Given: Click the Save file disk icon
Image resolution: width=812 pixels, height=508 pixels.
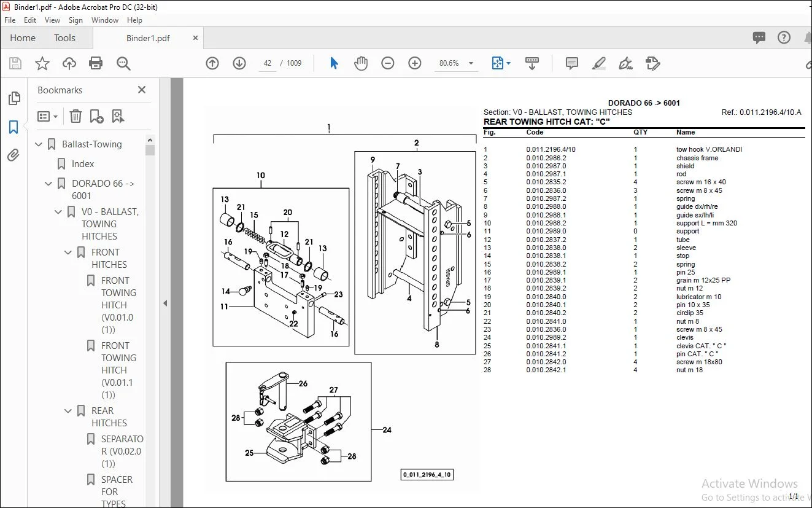Looking at the screenshot, I should click(15, 63).
